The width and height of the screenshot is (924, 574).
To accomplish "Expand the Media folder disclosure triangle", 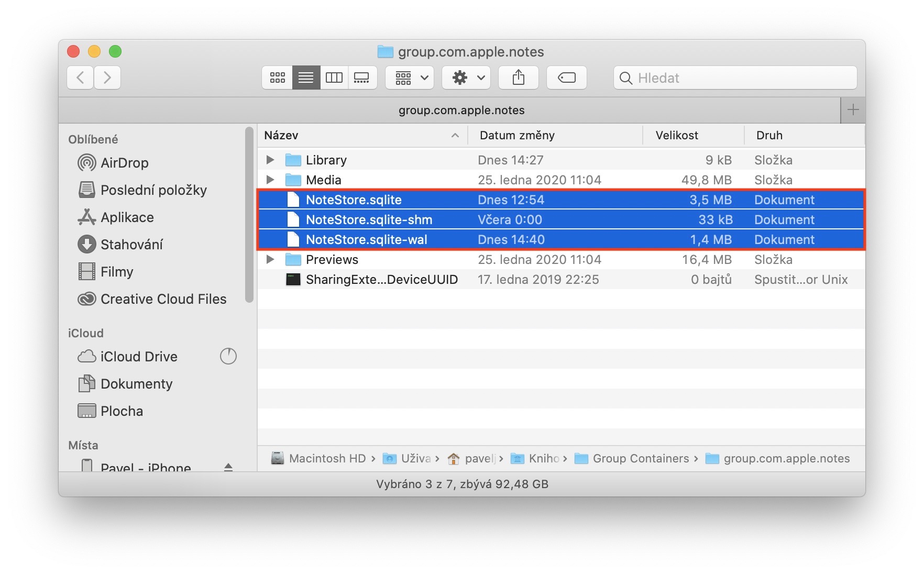I will tap(270, 180).
